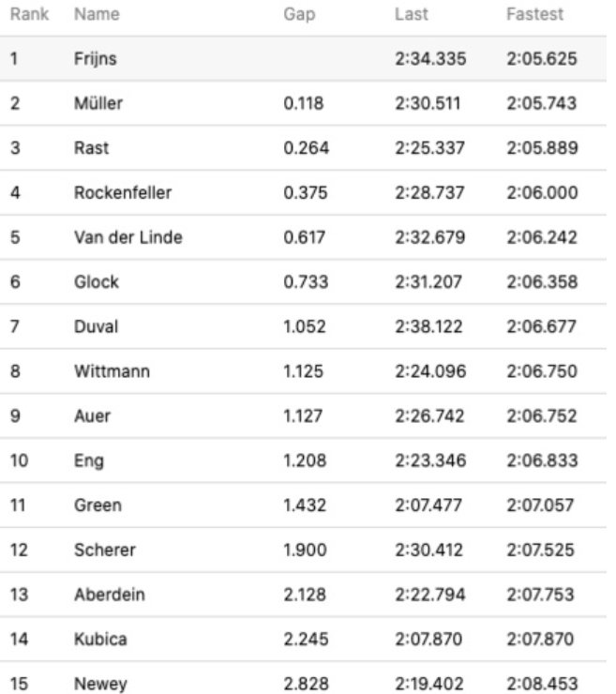The width and height of the screenshot is (616, 694).
Task: Select the Aberdein row name
Action: tap(110, 595)
